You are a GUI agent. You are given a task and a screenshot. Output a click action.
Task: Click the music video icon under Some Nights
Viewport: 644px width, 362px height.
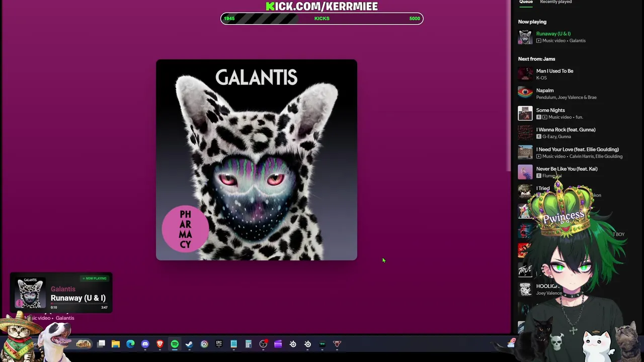544,117
